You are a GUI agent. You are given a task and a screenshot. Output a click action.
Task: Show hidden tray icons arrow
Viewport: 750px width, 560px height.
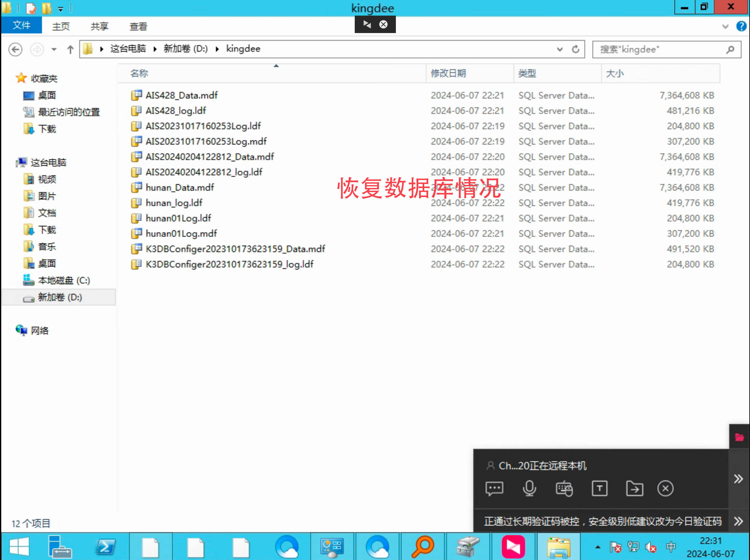pyautogui.click(x=598, y=547)
